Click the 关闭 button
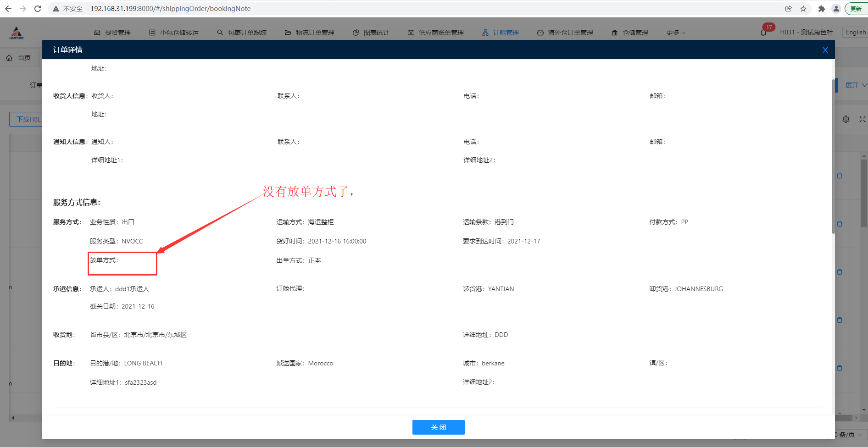The height and width of the screenshot is (447, 868). point(438,427)
